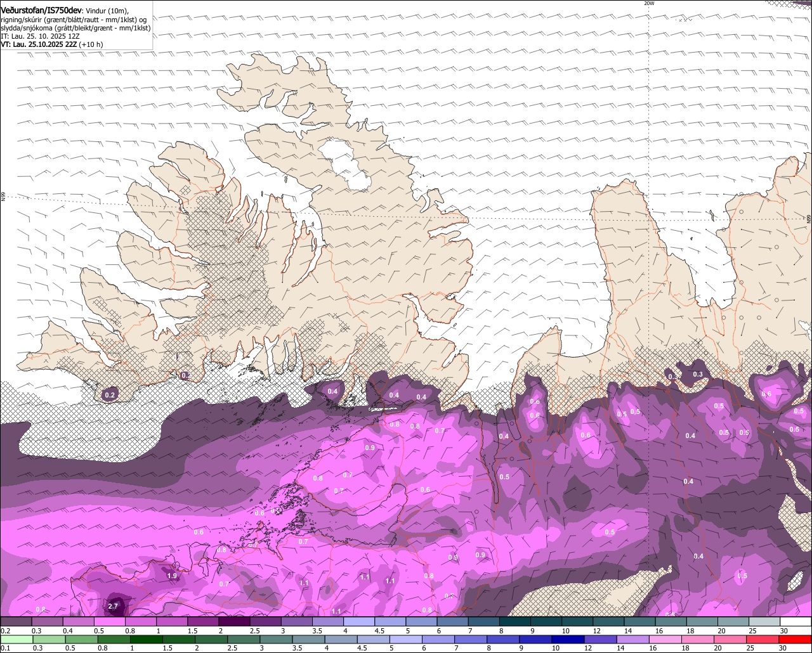The width and height of the screenshot is (812, 653).
Task: Click the '20W' longitude label
Action: tap(648, 3)
